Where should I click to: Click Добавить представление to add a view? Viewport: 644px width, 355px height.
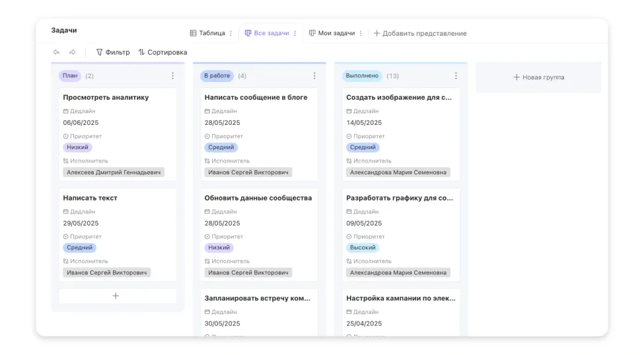click(x=420, y=33)
